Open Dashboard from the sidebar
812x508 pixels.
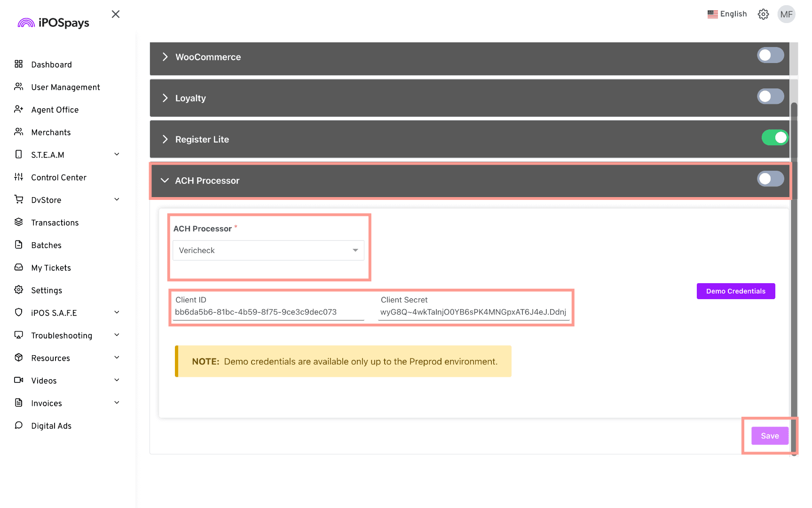pyautogui.click(x=51, y=64)
